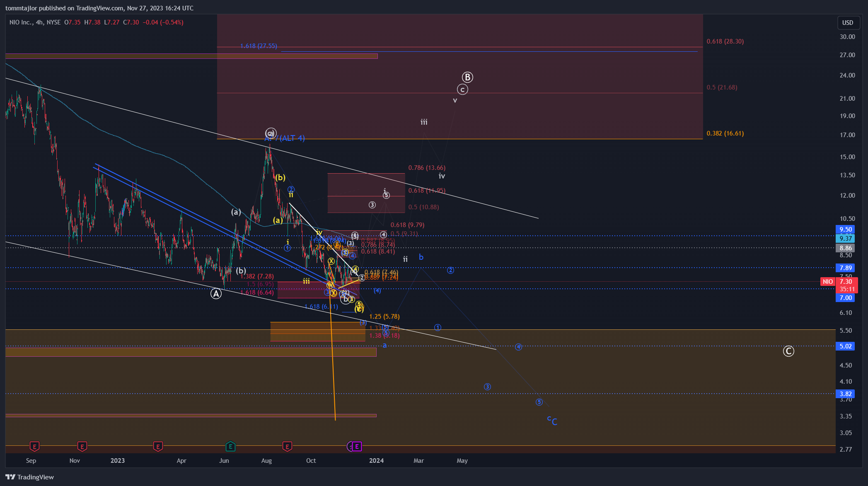Click the 5.02 blue price label
Viewport: 868px width, 486px height.
(x=845, y=346)
